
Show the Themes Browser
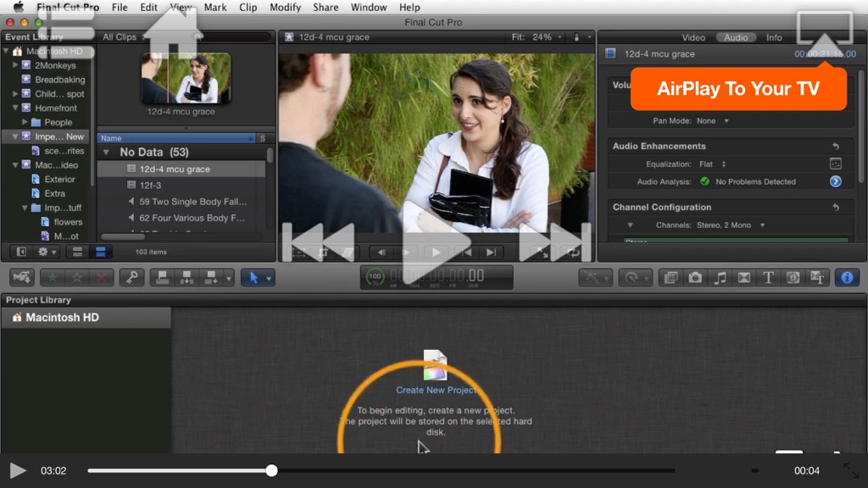pyautogui.click(x=817, y=277)
